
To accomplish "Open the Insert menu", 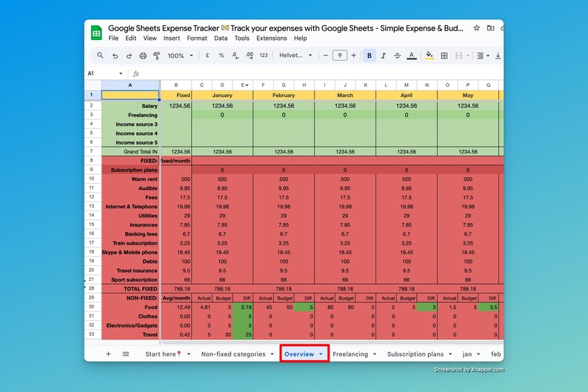I will (x=171, y=39).
